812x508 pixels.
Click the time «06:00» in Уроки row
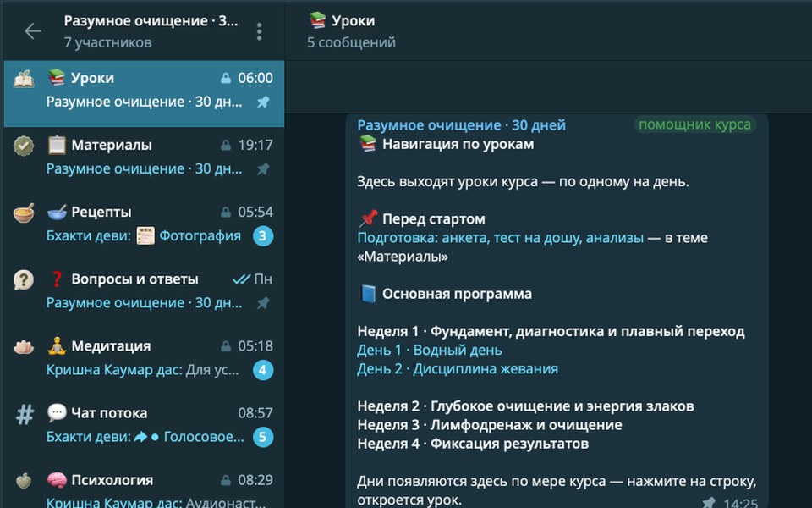255,78
